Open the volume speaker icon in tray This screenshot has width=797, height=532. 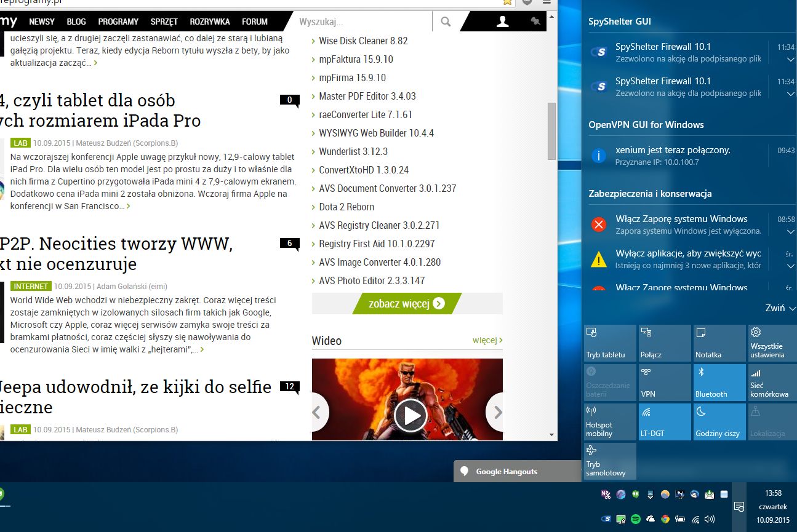(x=709, y=519)
